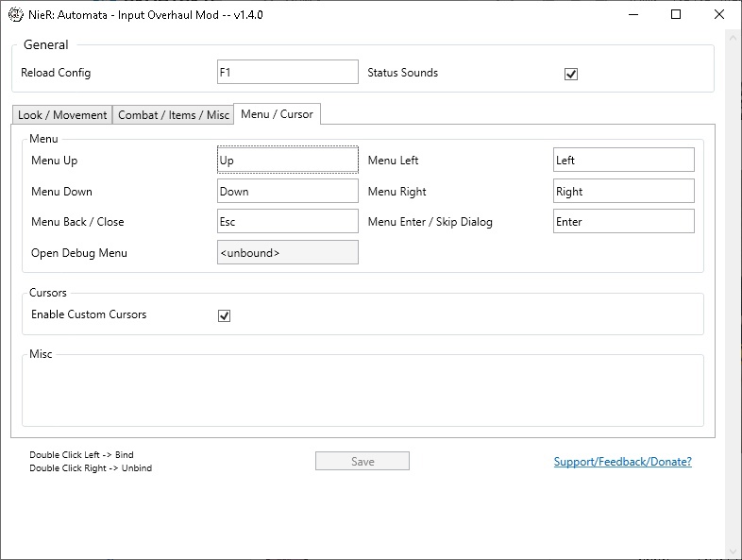
Task: Select the Menu / Cursor tab
Action: (x=277, y=114)
